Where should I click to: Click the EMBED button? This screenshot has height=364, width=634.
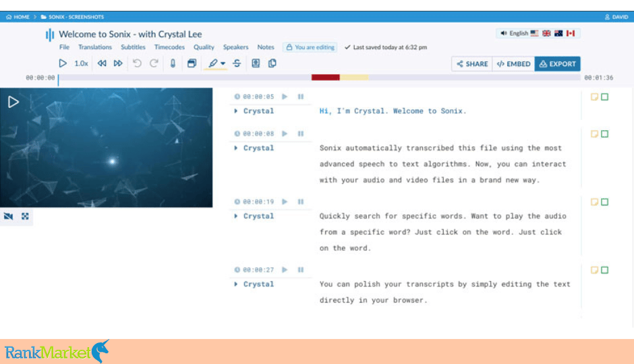tap(513, 64)
